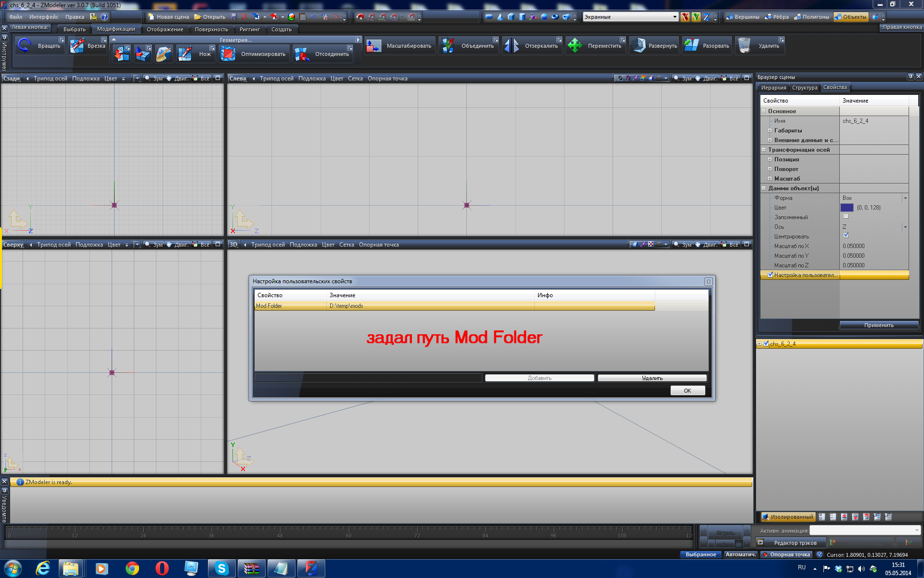
Task: Click the blue Цвет color swatch
Action: click(847, 208)
